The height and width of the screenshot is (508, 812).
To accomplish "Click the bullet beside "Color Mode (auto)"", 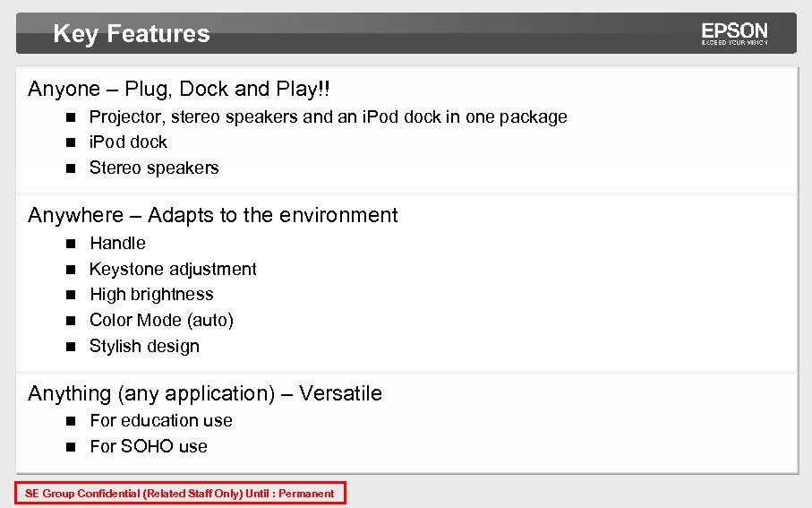I will [x=71, y=321].
